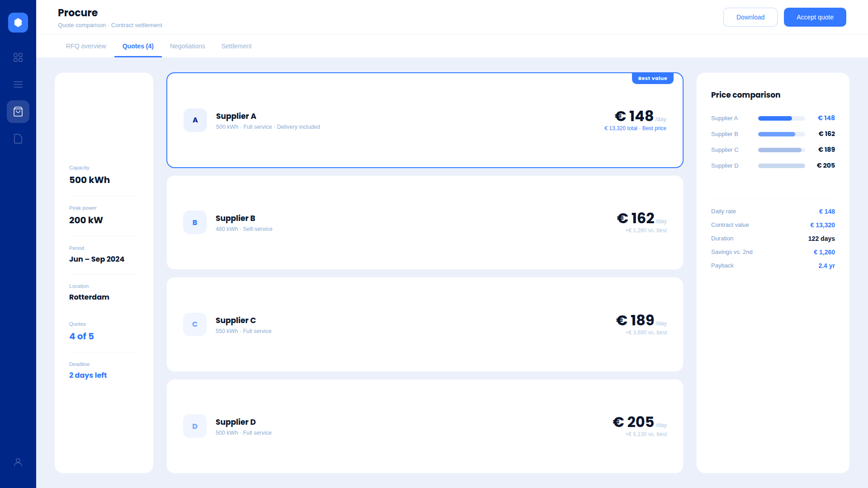Select the list menu icon in sidebar
The image size is (868, 488).
18,84
